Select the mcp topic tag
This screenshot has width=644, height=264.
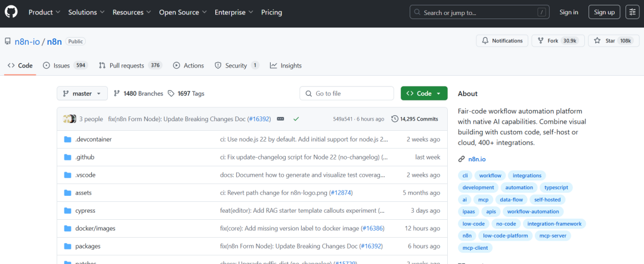(483, 200)
